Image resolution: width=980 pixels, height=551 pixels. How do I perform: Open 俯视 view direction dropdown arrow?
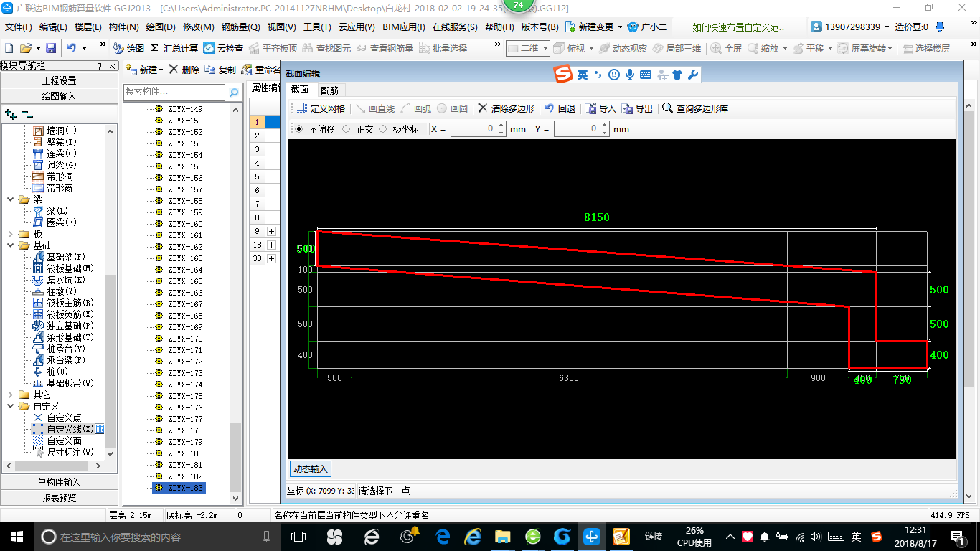(x=590, y=48)
